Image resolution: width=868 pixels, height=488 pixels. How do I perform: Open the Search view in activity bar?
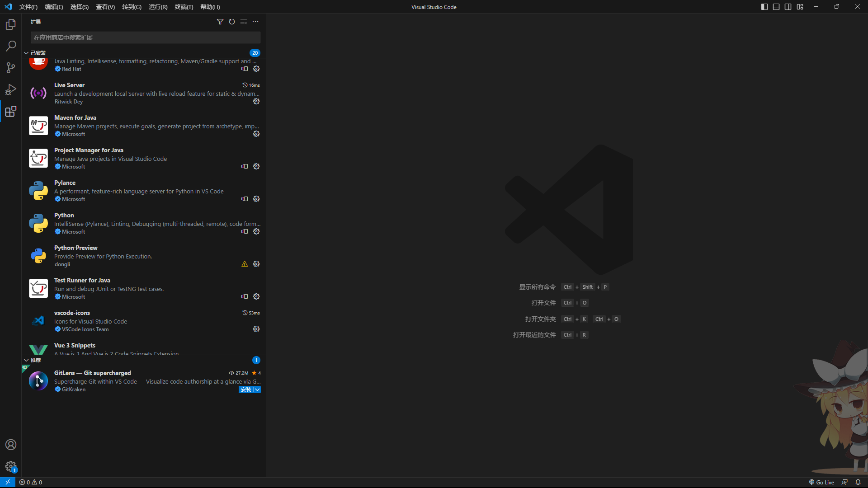tap(11, 46)
